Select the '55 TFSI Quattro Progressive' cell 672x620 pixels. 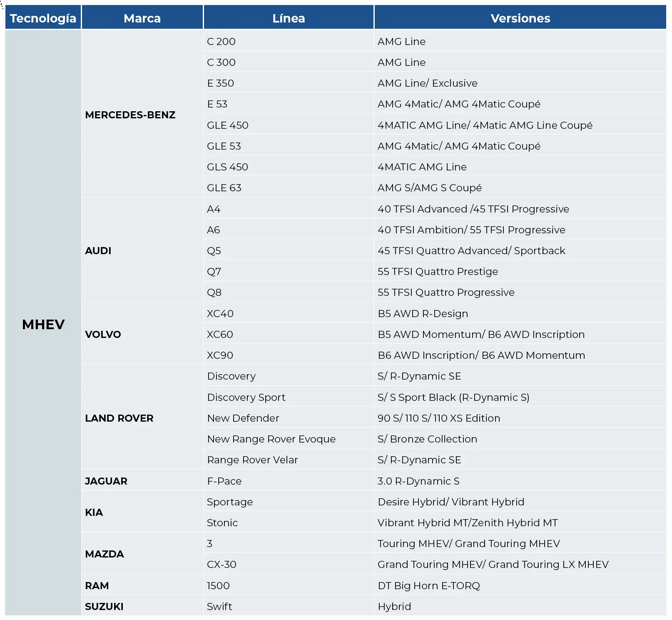[520, 292]
